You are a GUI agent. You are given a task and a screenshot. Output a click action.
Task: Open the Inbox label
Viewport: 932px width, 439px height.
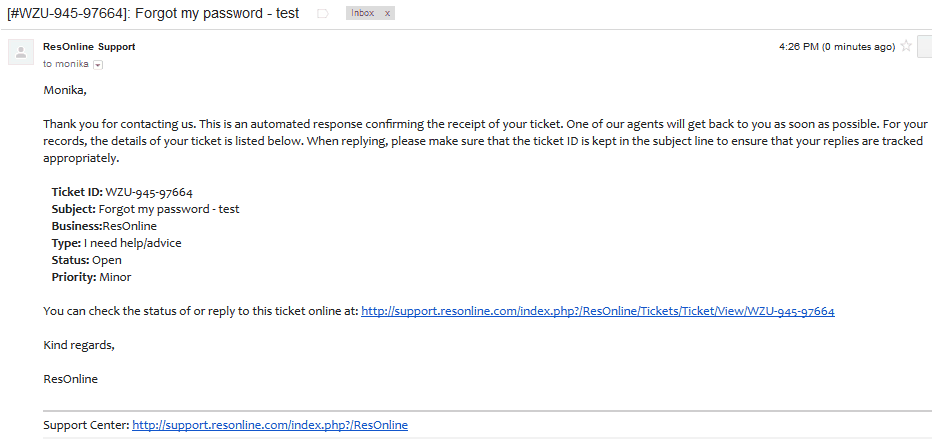(363, 13)
